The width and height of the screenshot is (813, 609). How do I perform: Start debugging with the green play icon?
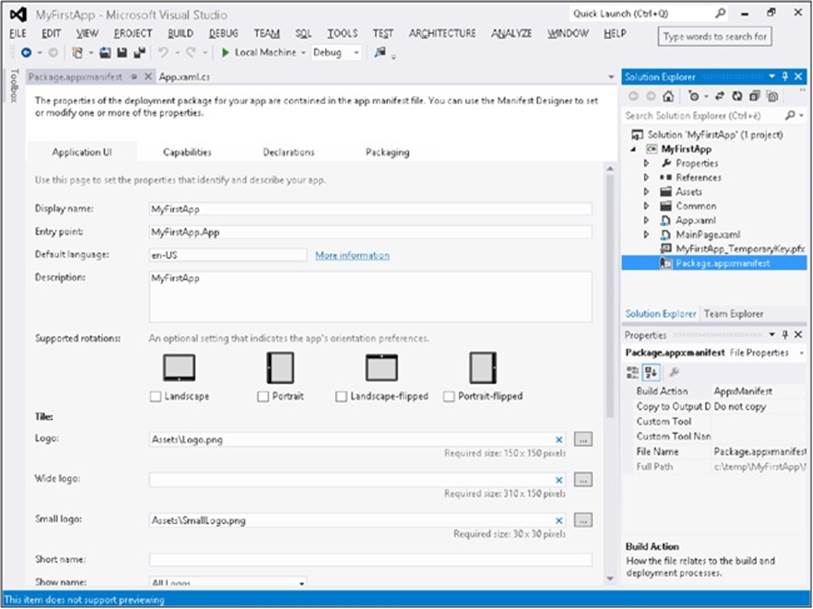225,52
